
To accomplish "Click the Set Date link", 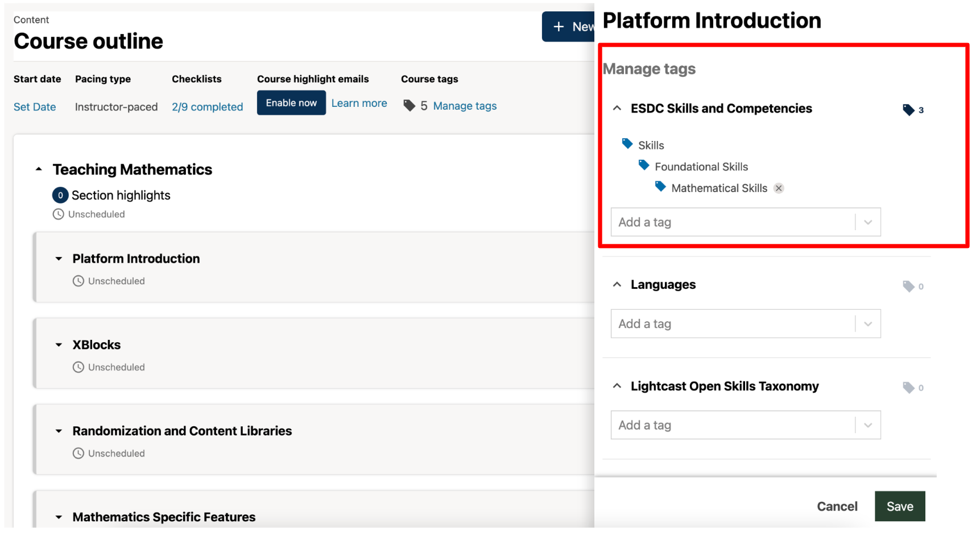I will click(35, 107).
